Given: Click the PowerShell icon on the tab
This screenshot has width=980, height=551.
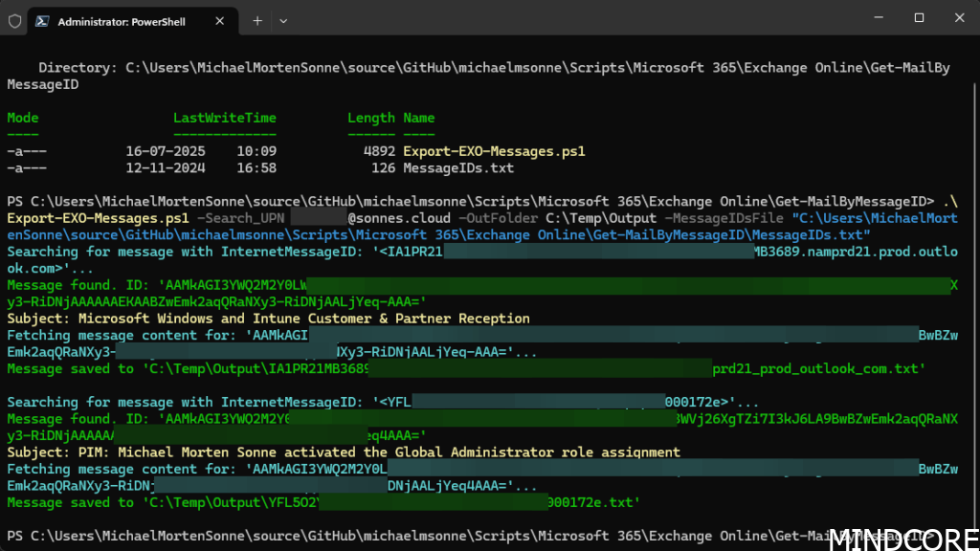Looking at the screenshot, I should click(x=43, y=20).
